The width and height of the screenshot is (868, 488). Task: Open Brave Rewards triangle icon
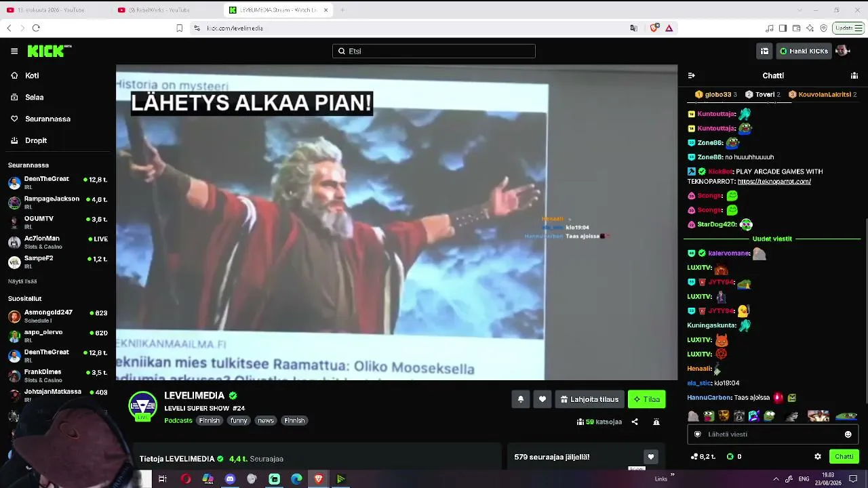669,28
